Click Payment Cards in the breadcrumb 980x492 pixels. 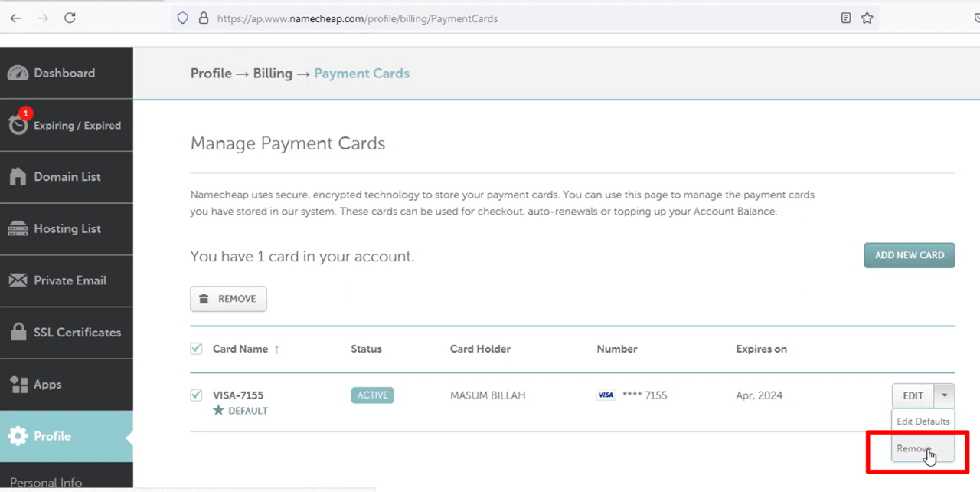(361, 74)
